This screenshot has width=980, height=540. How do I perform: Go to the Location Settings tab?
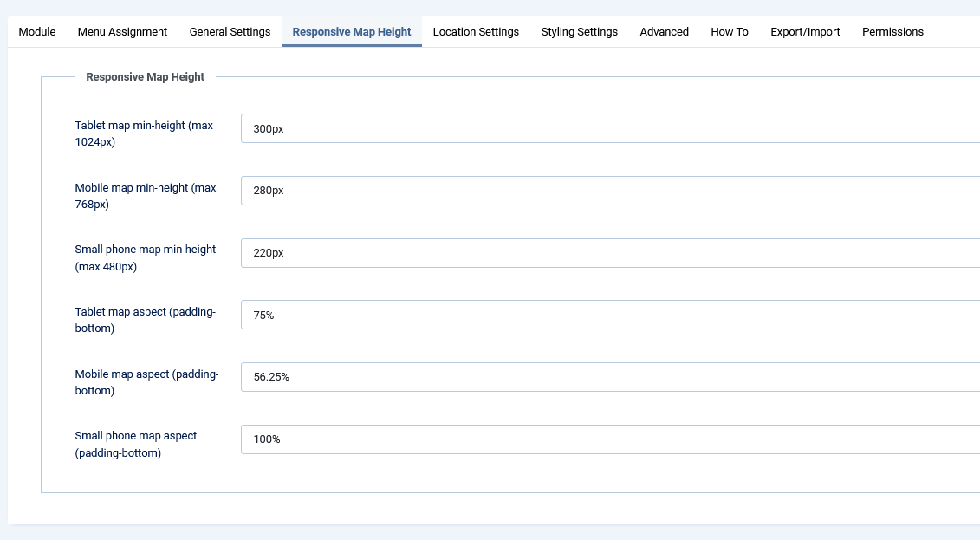pyautogui.click(x=476, y=32)
